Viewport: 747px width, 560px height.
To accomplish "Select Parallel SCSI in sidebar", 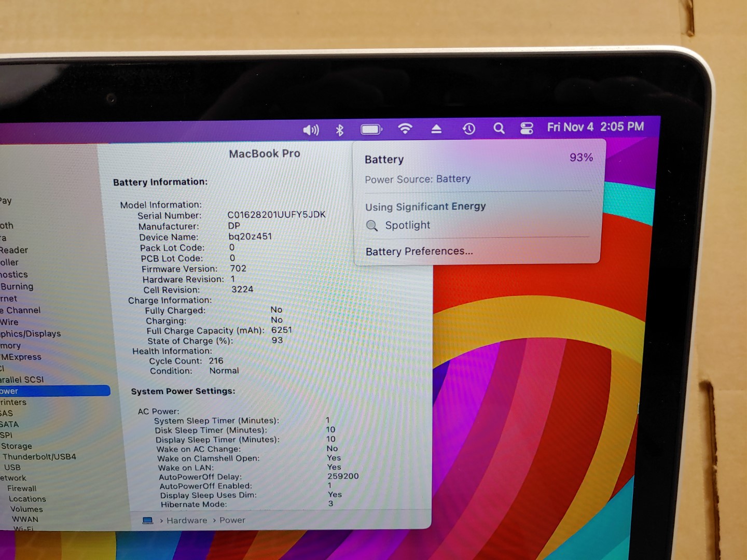I will click(22, 380).
